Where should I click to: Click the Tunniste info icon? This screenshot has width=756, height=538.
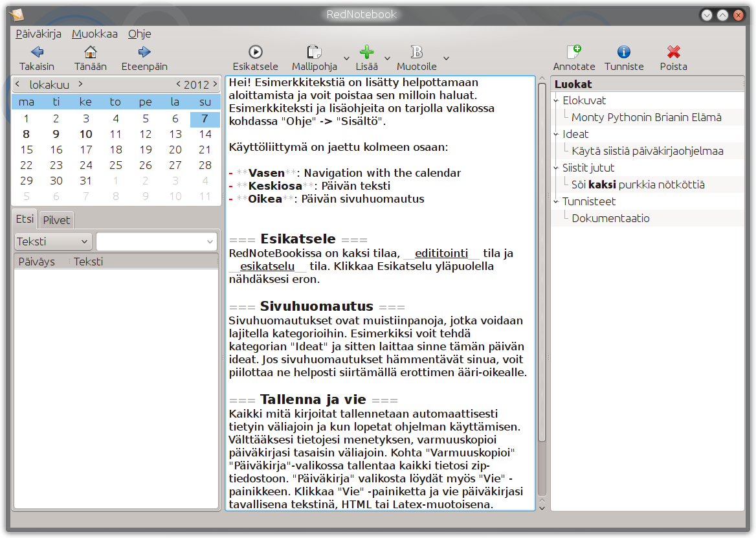coord(624,52)
